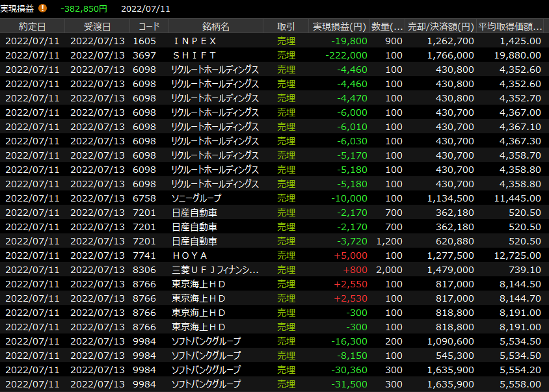Sort by the 約定日 column header
Image resolution: width=549 pixels, height=392 pixels.
[x=33, y=27]
